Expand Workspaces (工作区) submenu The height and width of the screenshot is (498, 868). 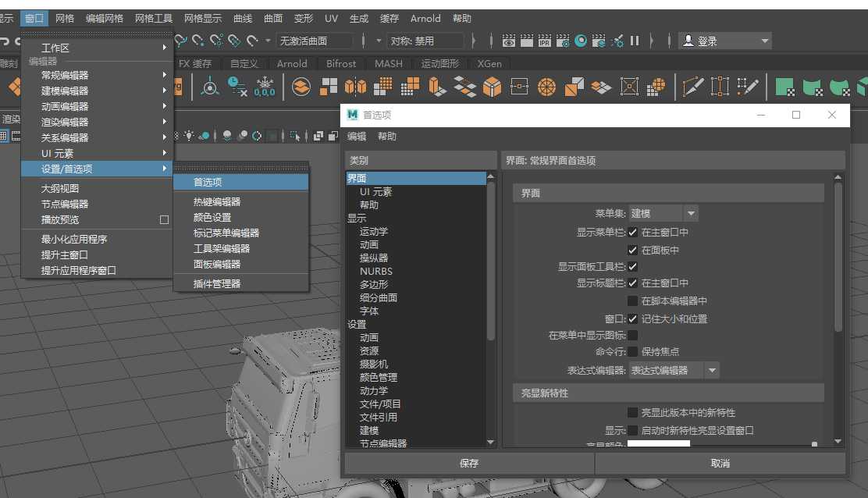[x=97, y=48]
